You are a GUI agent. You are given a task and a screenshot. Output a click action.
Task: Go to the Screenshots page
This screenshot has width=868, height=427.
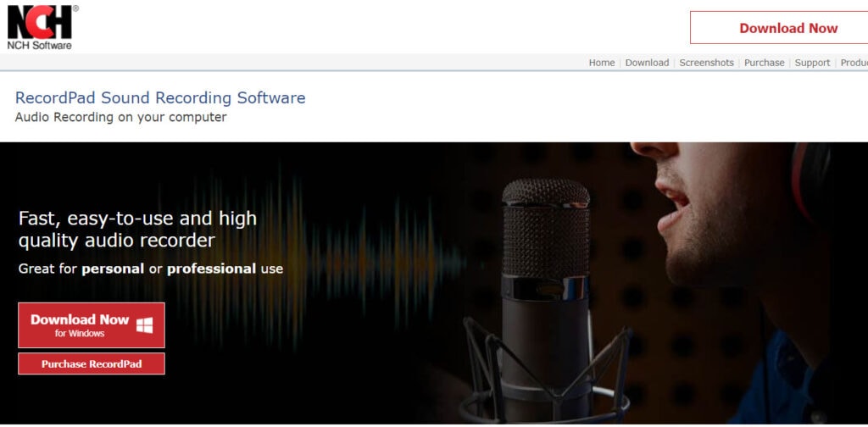tap(706, 63)
